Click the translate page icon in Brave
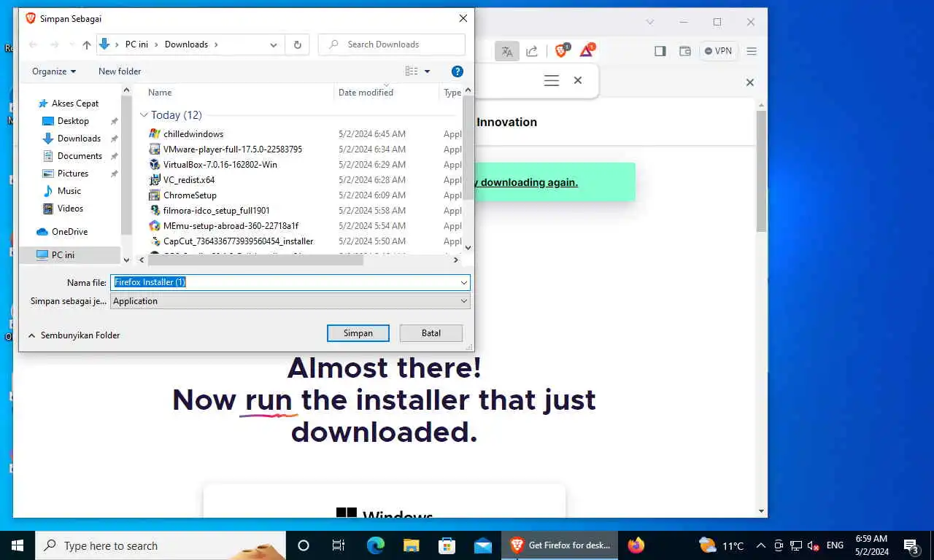Image resolution: width=934 pixels, height=560 pixels. [x=506, y=51]
